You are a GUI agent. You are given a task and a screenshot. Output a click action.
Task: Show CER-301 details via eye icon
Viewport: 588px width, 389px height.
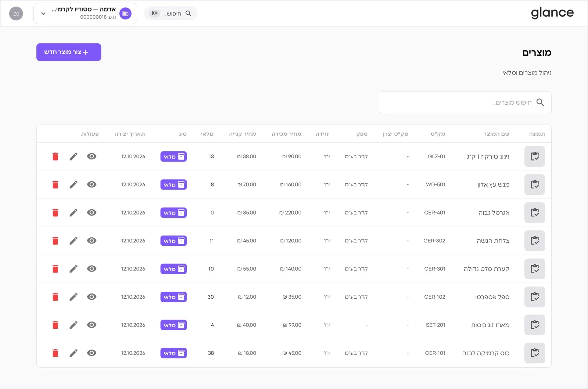(92, 269)
